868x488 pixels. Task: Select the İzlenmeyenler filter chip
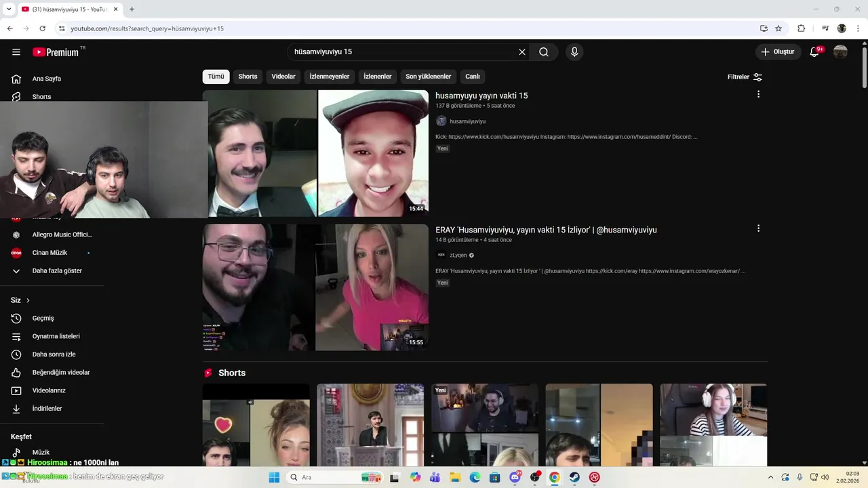tap(330, 77)
